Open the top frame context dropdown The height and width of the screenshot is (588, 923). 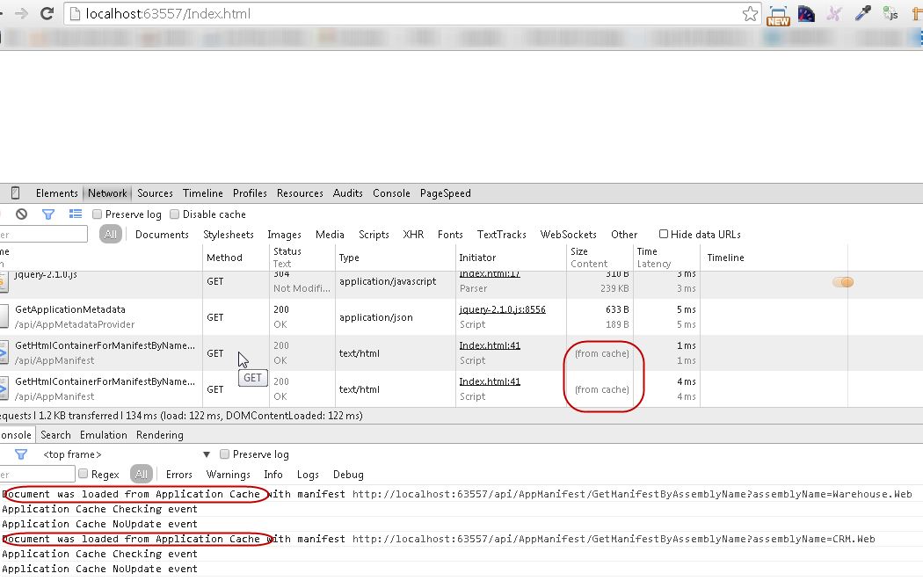(126, 454)
